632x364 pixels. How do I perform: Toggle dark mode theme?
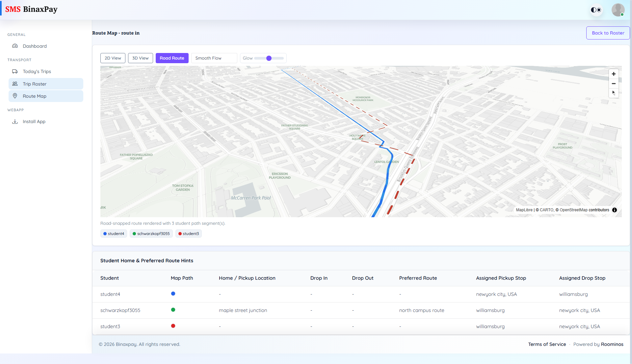[596, 10]
